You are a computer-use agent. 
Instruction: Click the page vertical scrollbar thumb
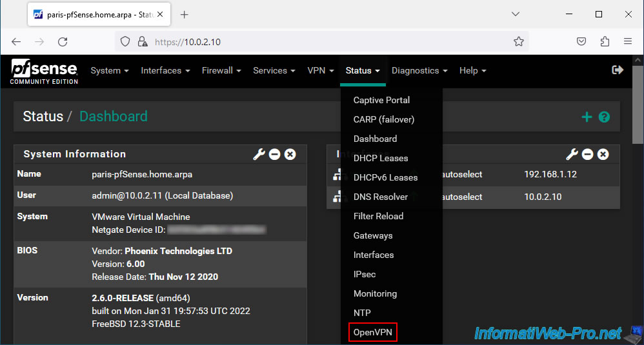pyautogui.click(x=638, y=104)
